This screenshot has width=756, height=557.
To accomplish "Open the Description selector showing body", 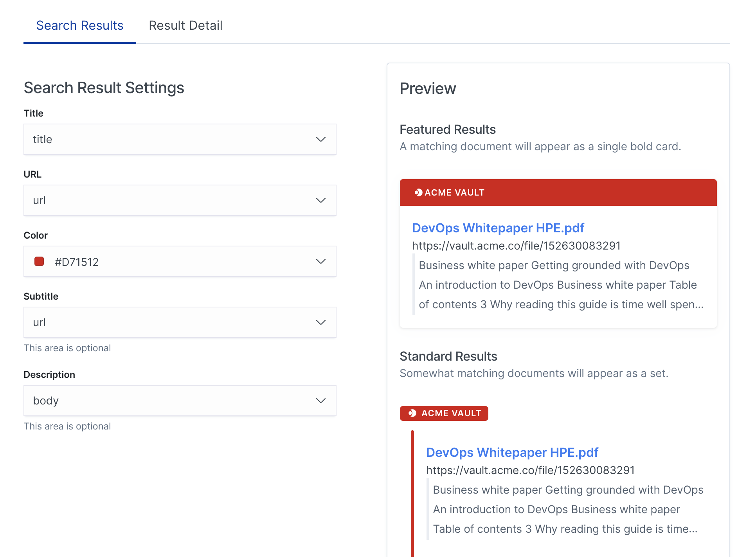I will coord(172,401).
